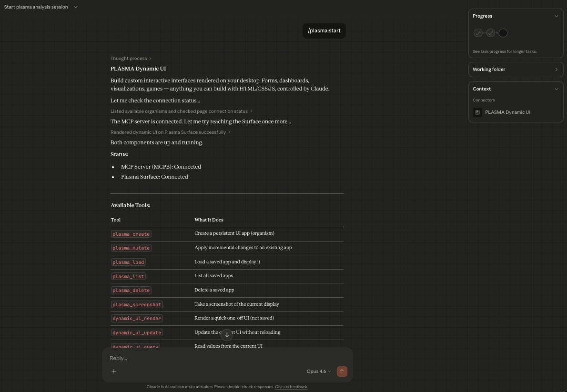Click the plasma_delete tool chip

(131, 290)
